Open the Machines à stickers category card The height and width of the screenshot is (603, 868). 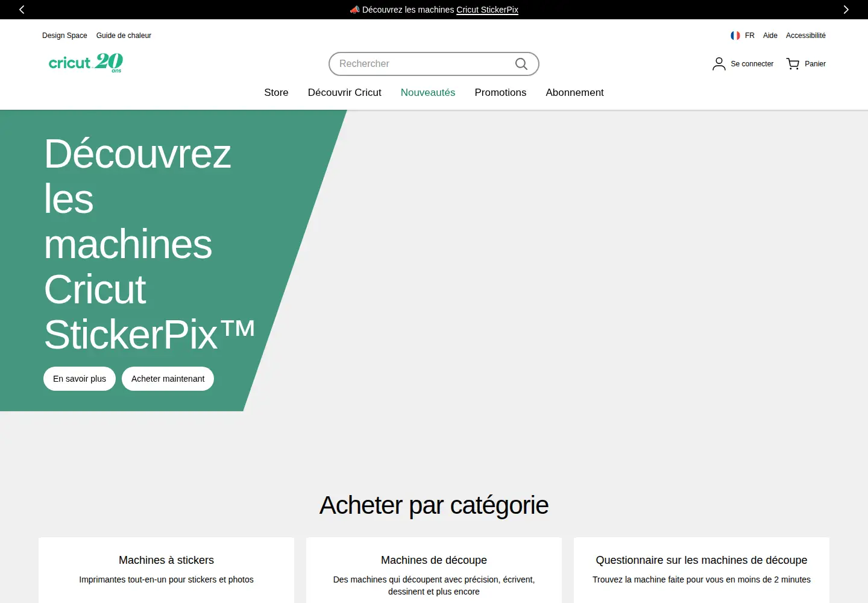166,570
